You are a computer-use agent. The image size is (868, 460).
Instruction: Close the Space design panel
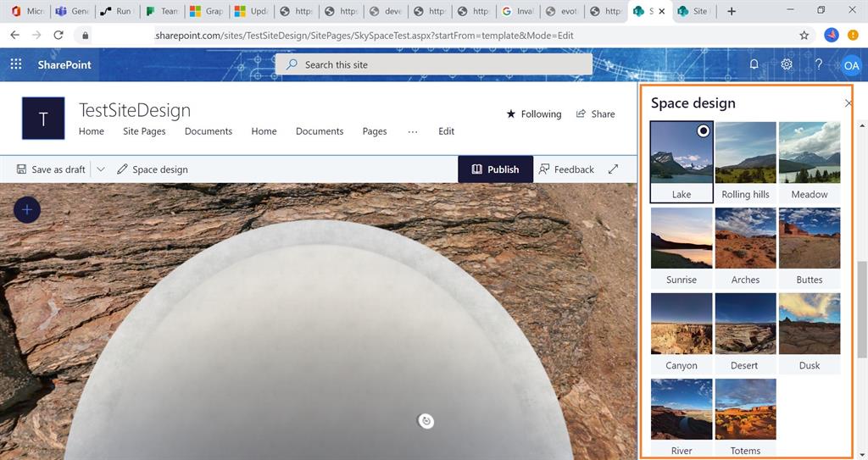tap(848, 103)
